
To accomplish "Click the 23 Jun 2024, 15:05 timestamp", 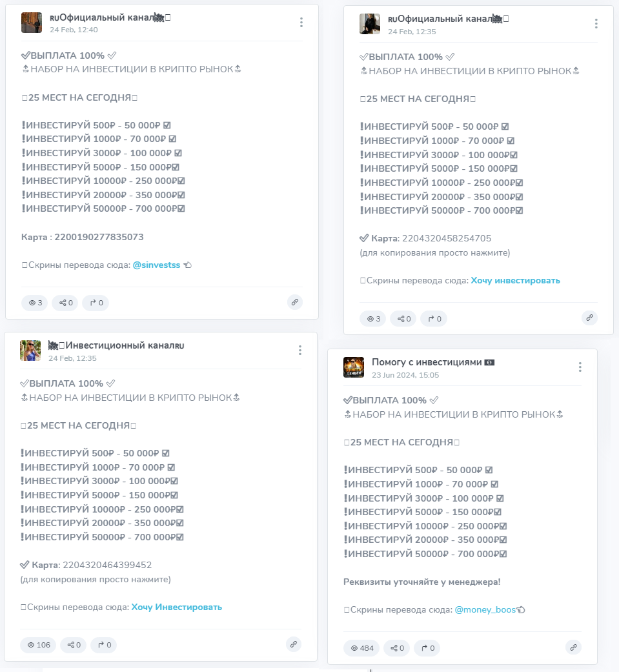I will click(x=405, y=374).
